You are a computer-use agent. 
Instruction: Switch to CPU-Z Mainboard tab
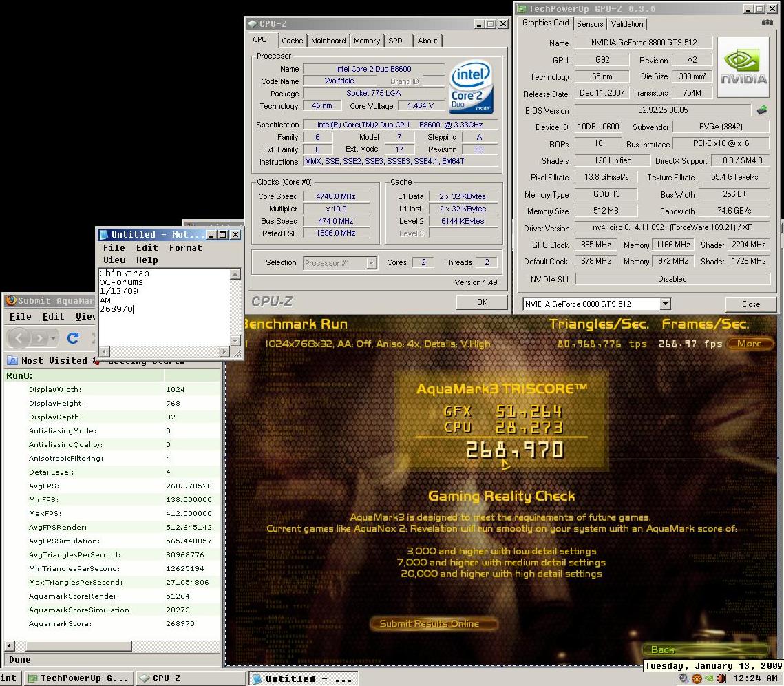tap(328, 41)
